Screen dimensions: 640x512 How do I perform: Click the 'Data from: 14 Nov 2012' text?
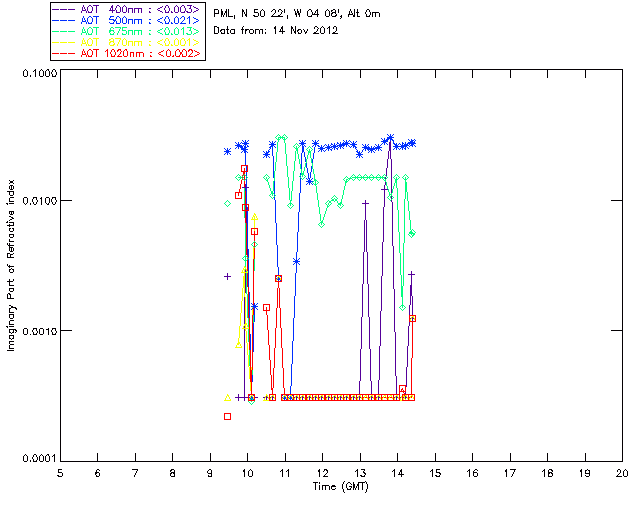tap(276, 31)
